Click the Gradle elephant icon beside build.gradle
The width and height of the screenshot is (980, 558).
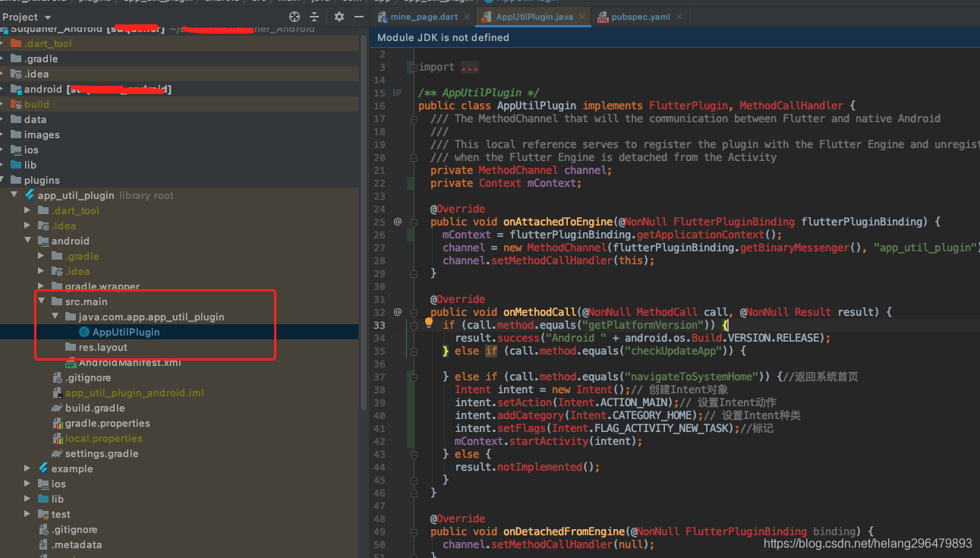click(57, 408)
